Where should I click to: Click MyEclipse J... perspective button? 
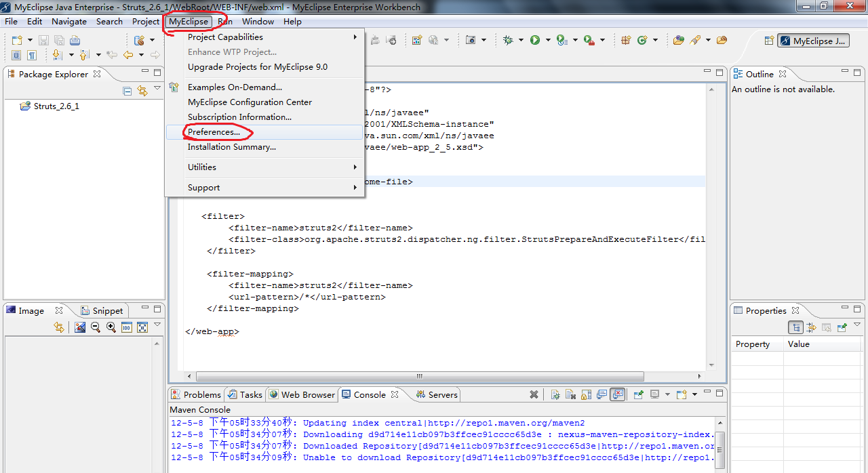[x=813, y=41]
